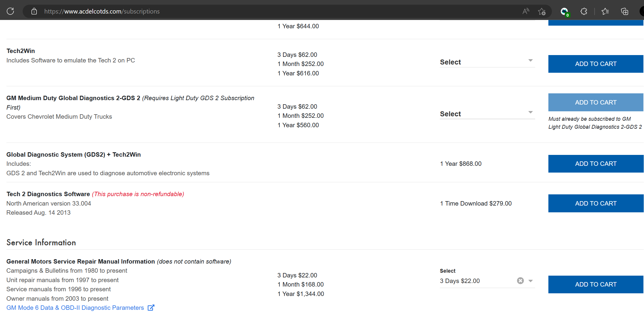This screenshot has width=644, height=326.
Task: Select 'This purchase is non-refundable' notice
Action: tap(138, 194)
